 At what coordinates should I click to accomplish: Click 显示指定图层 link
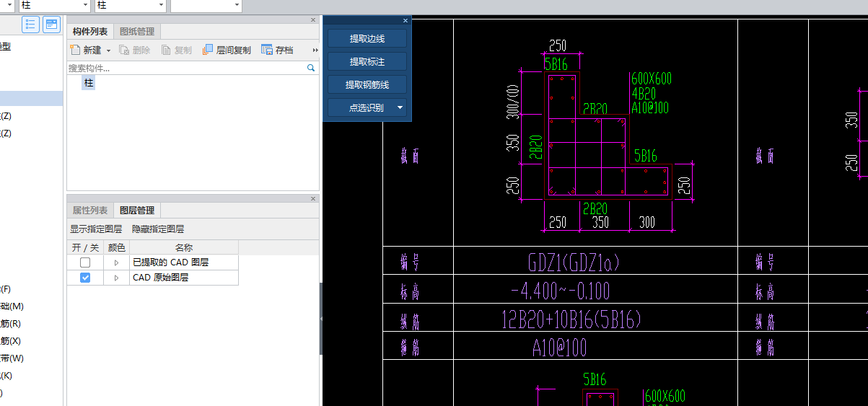click(x=96, y=229)
